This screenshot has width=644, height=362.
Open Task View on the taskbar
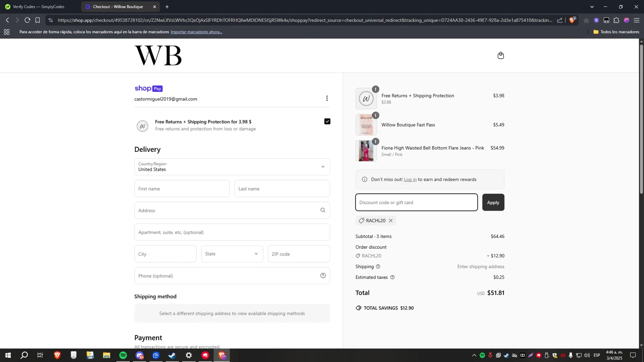[x=40, y=355]
